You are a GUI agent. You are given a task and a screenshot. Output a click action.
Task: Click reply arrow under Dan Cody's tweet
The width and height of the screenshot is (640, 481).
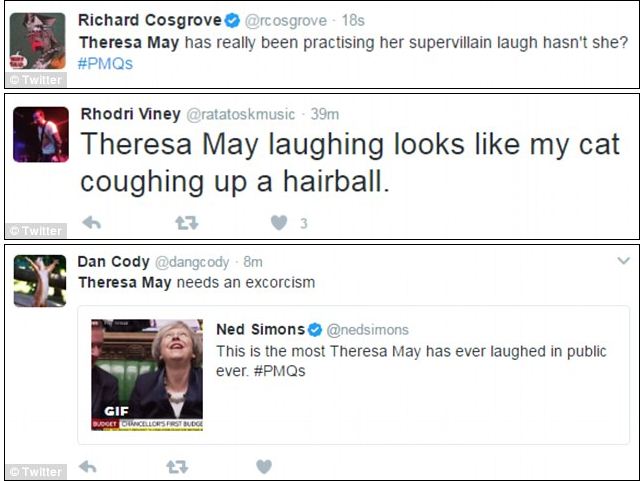point(88,466)
